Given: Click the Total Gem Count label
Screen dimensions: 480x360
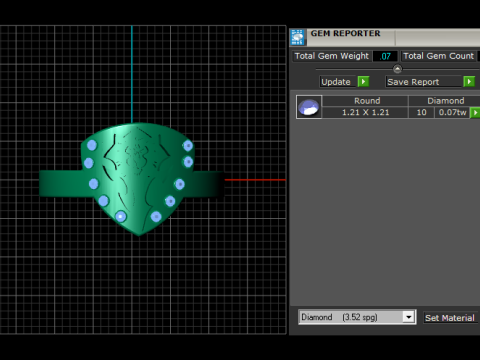Looking at the screenshot, I should click(x=439, y=56).
